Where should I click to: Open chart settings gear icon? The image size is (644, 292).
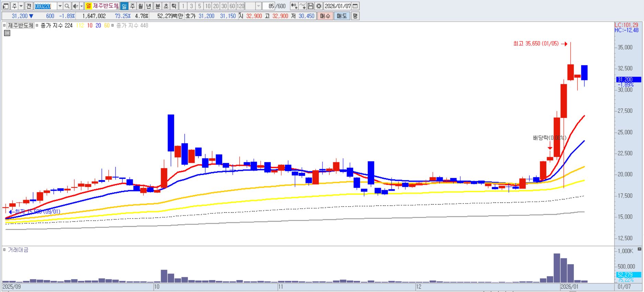click(x=319, y=6)
